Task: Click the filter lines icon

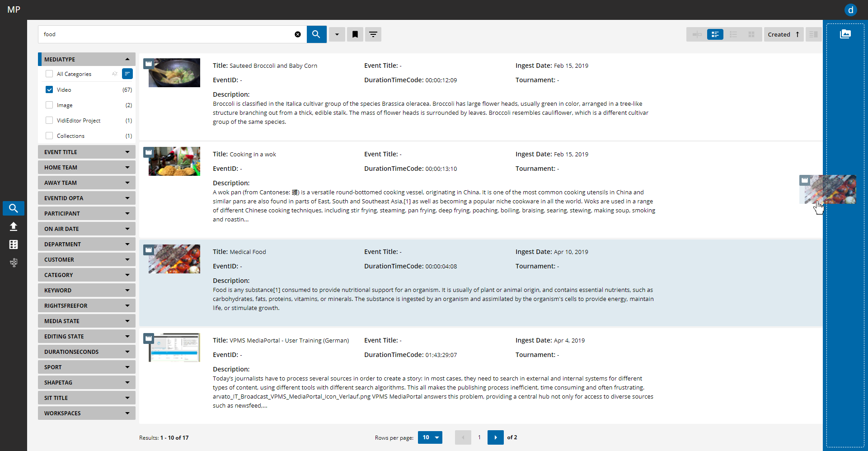Action: 373,34
